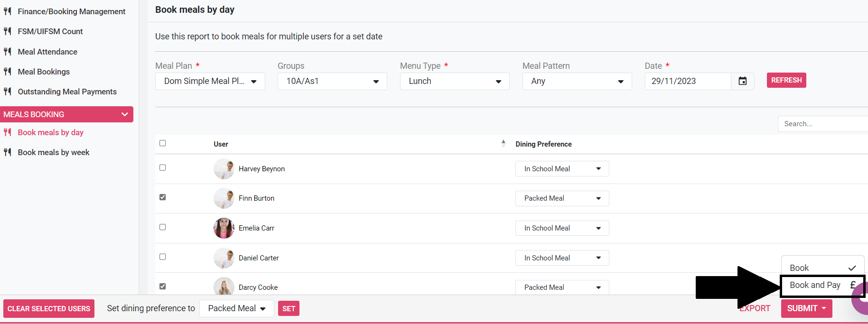The image size is (868, 324).
Task: Click Harvey Beynon's avatar image
Action: tap(224, 169)
